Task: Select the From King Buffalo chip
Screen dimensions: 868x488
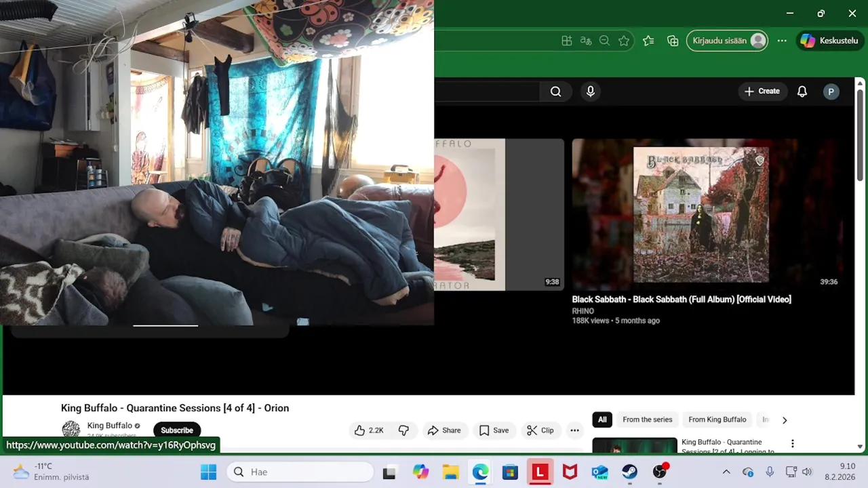Action: [717, 420]
